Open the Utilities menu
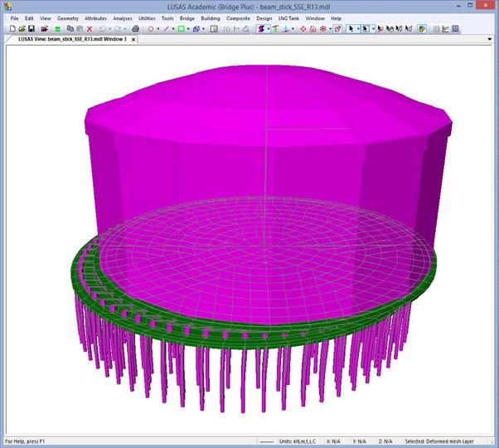Screen dimensions: 499x448 point(147,18)
